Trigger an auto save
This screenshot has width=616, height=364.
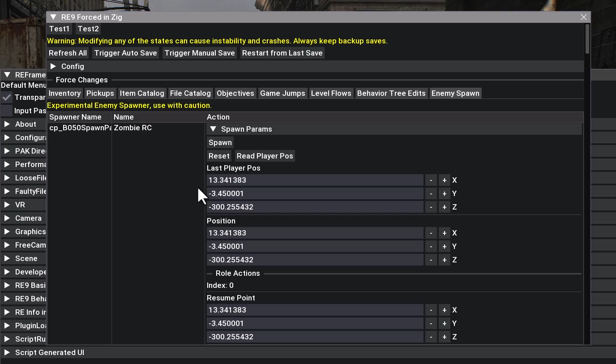126,53
